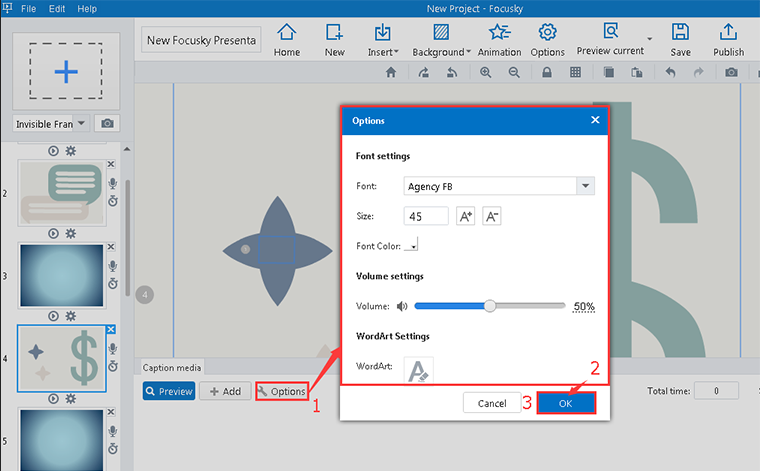The width and height of the screenshot is (761, 471).
Task: Delete slide 4 with its X button
Action: coord(111,329)
